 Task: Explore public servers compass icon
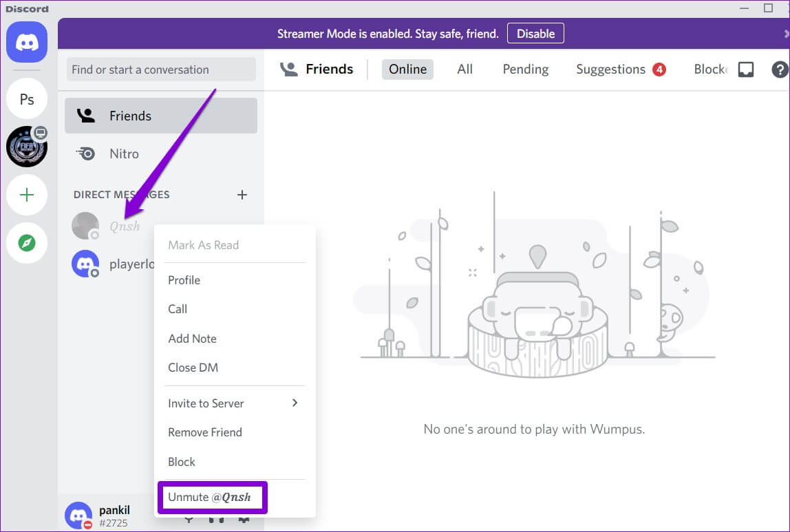(27, 243)
